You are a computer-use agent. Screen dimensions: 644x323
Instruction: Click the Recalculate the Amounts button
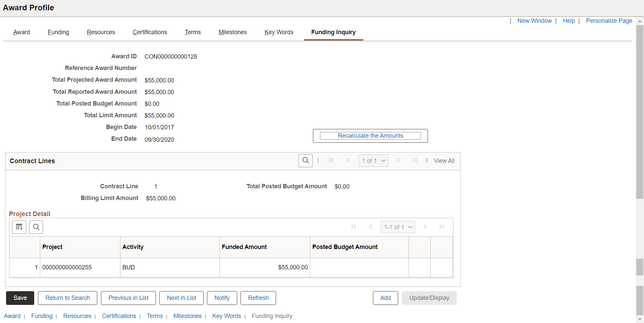pyautogui.click(x=370, y=136)
